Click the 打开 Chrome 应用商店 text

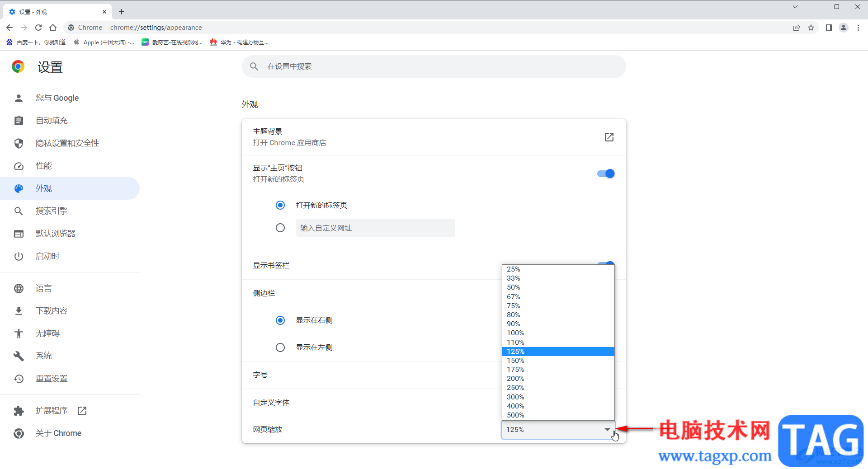click(x=289, y=142)
